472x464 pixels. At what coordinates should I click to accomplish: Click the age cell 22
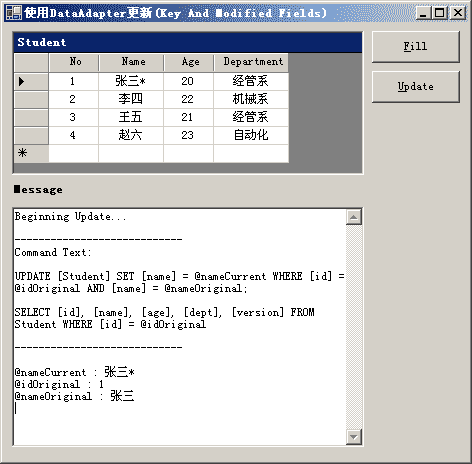[x=189, y=99]
